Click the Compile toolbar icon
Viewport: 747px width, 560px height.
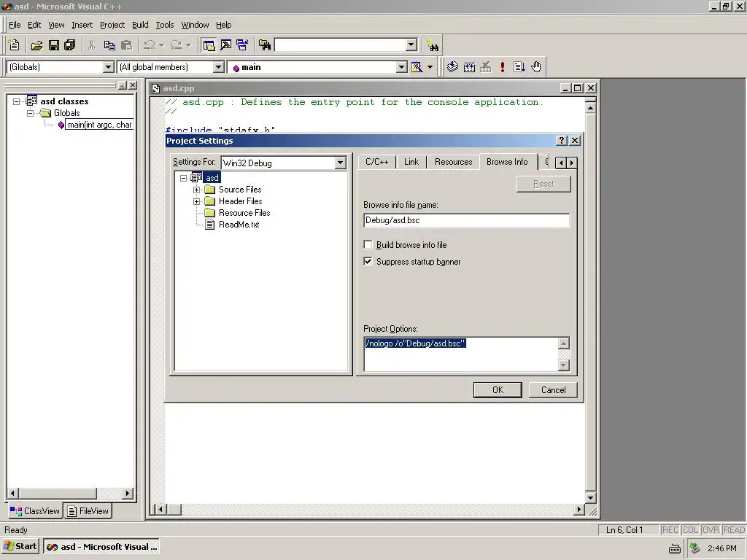[452, 67]
